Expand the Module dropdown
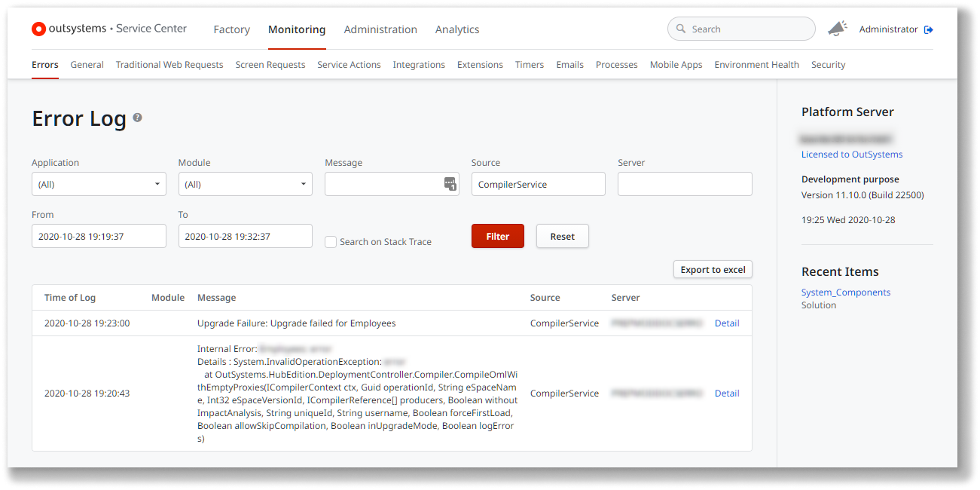 [x=245, y=183]
